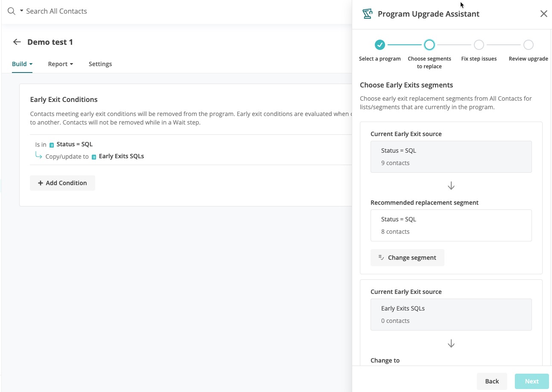Click the Choose Early Exits segments heading
The width and height of the screenshot is (552, 392).
point(406,85)
